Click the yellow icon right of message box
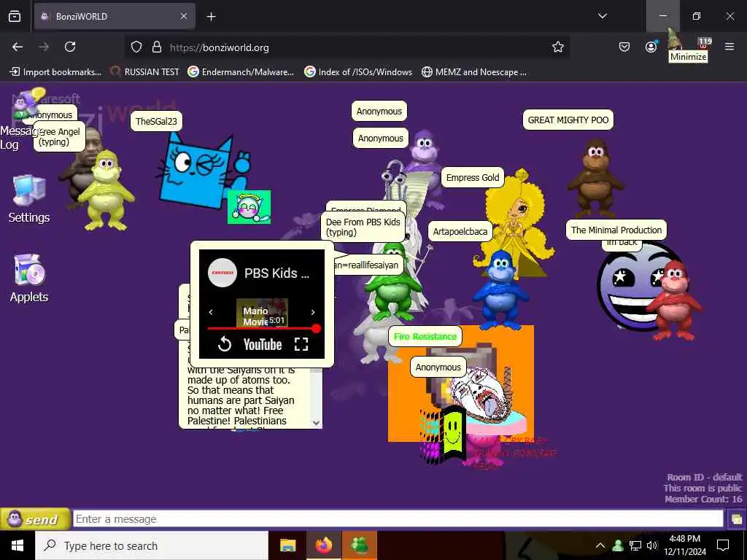 point(737,519)
